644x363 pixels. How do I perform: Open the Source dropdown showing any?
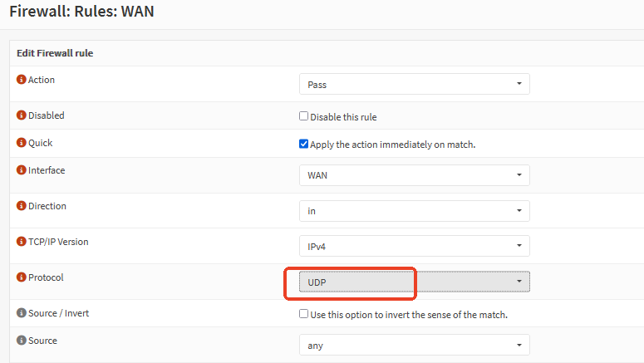(414, 345)
